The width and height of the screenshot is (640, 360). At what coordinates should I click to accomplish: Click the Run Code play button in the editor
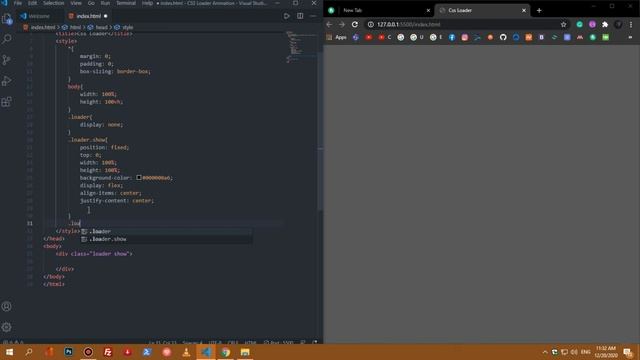[287, 16]
